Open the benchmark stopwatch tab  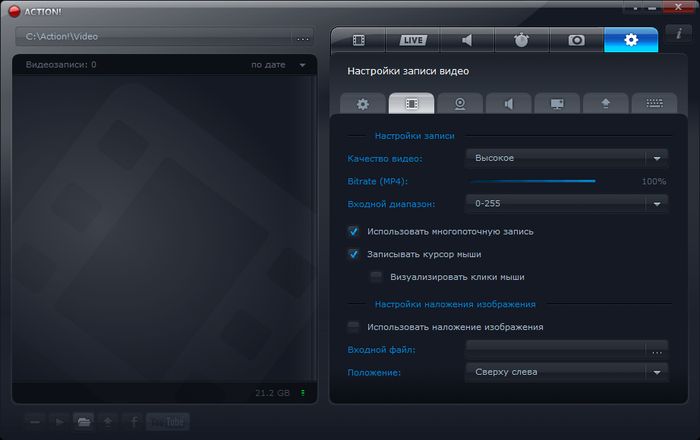(x=521, y=40)
